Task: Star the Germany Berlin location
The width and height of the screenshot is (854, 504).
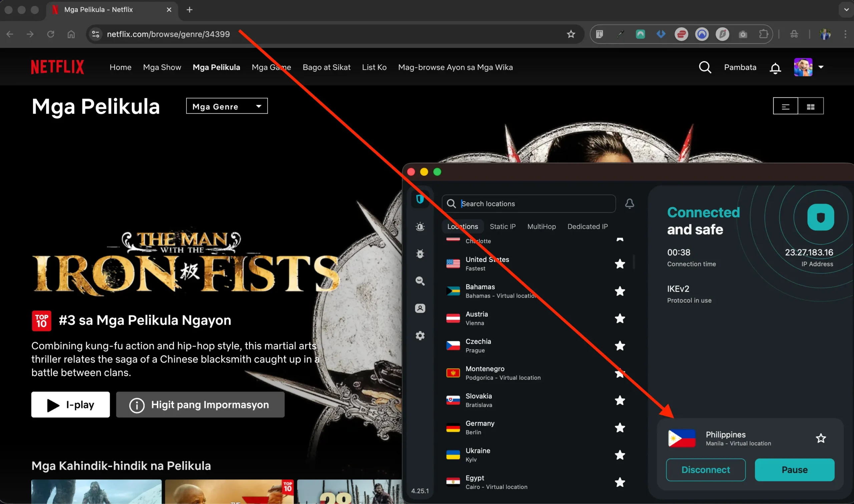Action: click(x=620, y=428)
